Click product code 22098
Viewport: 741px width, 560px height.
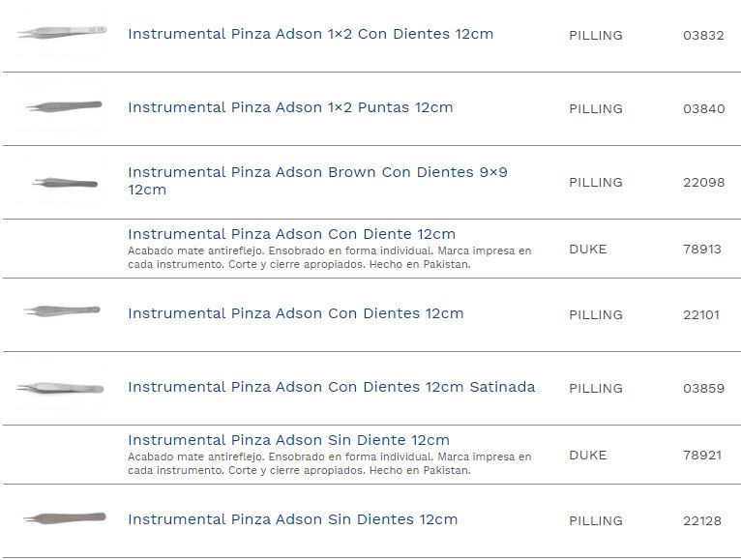tap(703, 183)
